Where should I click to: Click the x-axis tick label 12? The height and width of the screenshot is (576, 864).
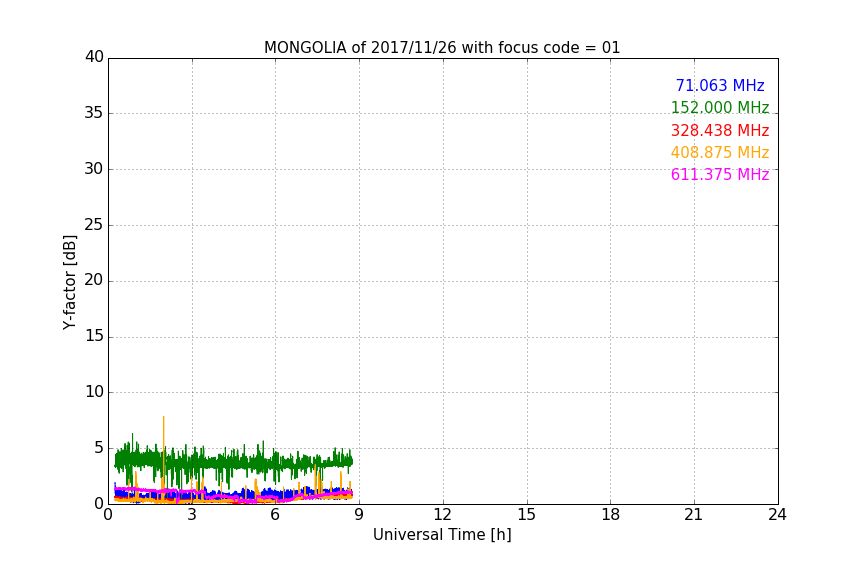click(x=443, y=515)
